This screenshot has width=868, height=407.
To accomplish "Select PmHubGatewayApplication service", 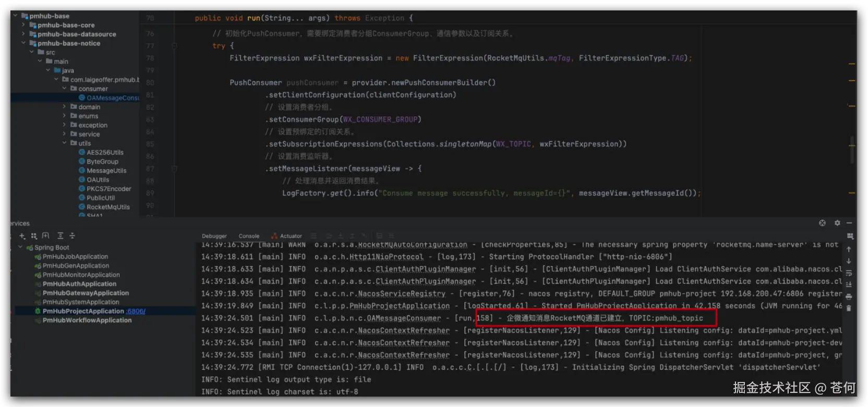I will [x=86, y=293].
